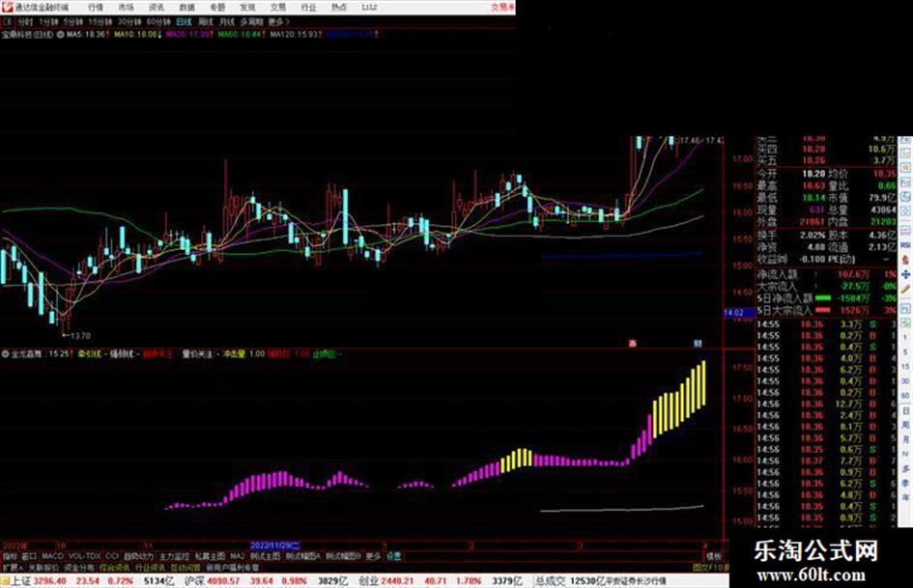This screenshot has height=588, width=913.
Task: Switch to 1分钟 chart period
Action: (x=48, y=22)
